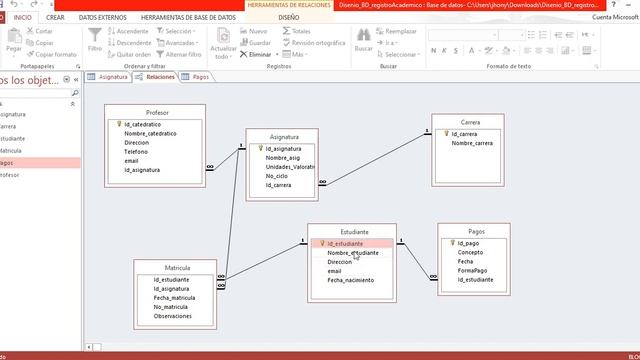The height and width of the screenshot is (360, 640).
Task: Click the Help question mark
Action: [613, 4]
